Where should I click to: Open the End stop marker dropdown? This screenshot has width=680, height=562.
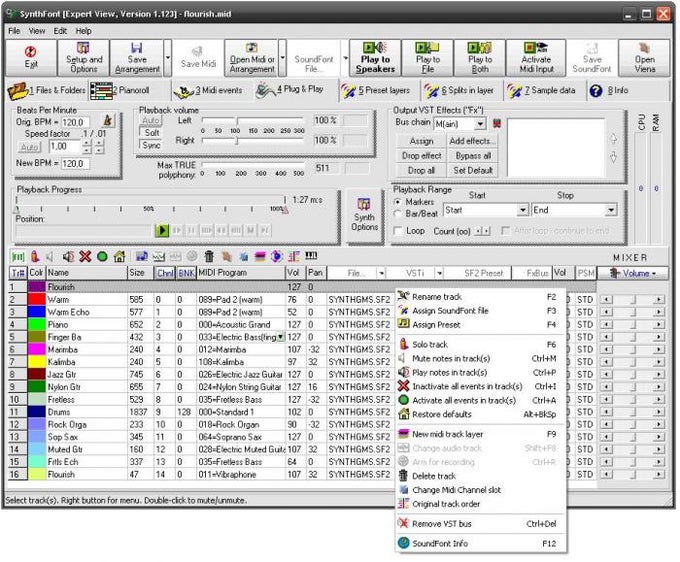611,210
